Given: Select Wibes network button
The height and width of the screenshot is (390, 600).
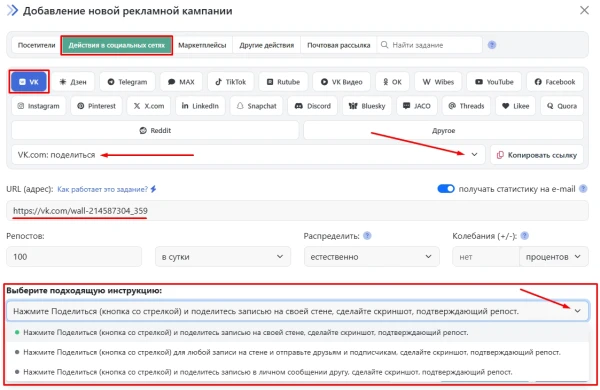Looking at the screenshot, I should [438, 82].
